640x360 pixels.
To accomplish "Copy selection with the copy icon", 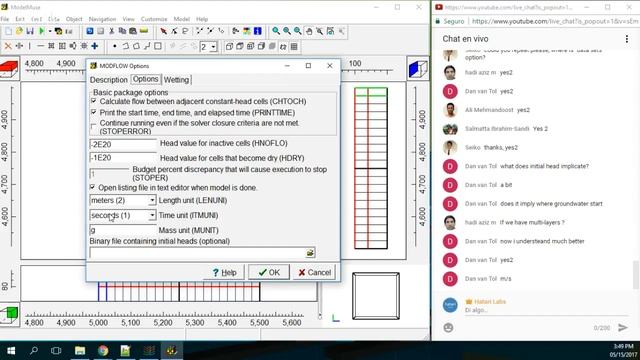I will point(122,31).
